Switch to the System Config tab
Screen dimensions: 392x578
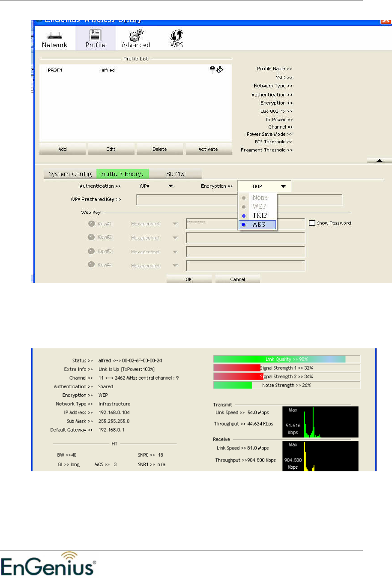click(70, 174)
